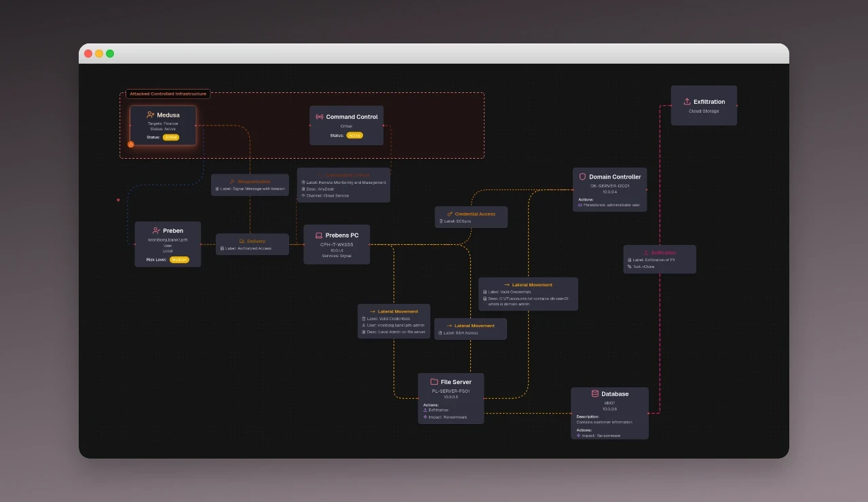Click the 'Label: Signal Message with beacon' text

252,189
